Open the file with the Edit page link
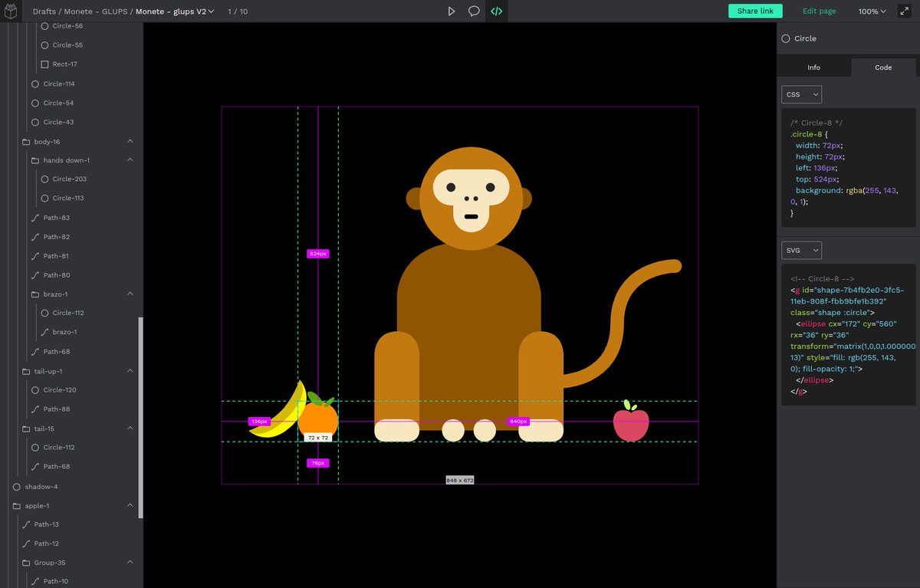 [819, 11]
